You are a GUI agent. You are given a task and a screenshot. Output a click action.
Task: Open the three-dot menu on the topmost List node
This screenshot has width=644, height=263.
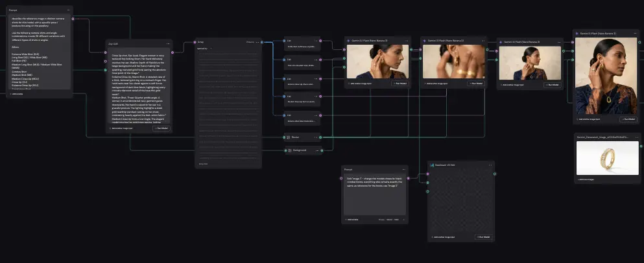point(316,41)
